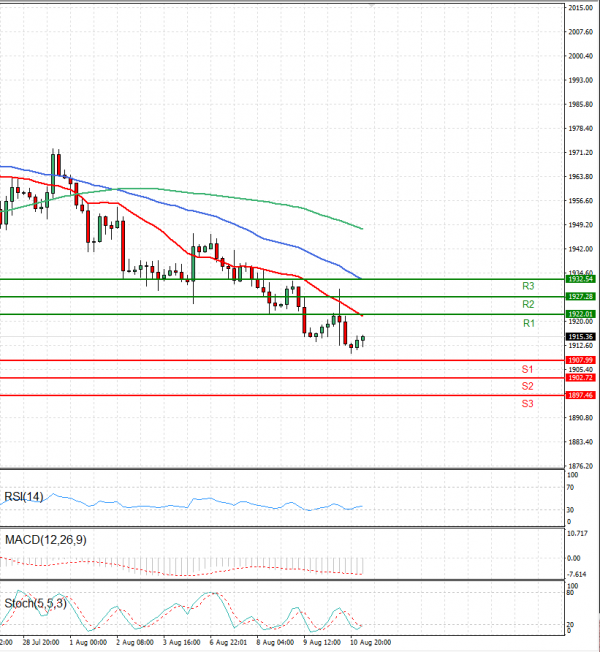Image resolution: width=600 pixels, height=652 pixels.
Task: Click the 2000.40 price axis value
Action: [580, 56]
